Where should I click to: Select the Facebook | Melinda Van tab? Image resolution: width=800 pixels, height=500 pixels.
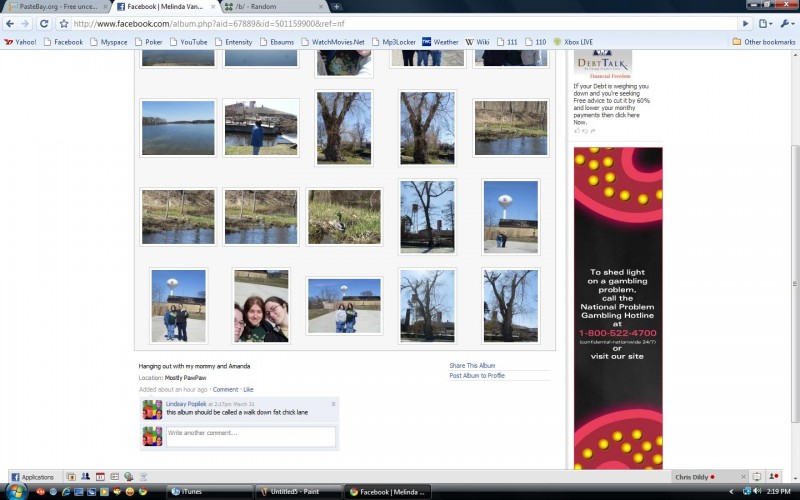pyautogui.click(x=164, y=7)
